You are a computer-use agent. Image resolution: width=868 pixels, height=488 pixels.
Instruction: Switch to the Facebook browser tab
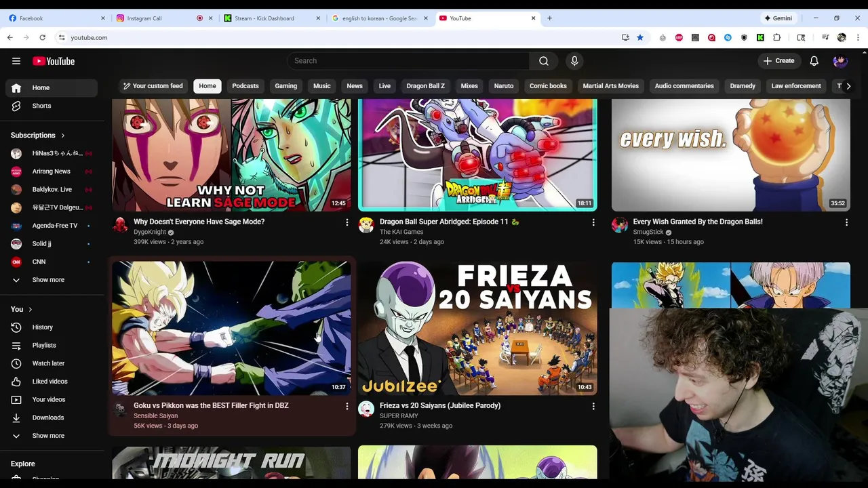point(58,18)
